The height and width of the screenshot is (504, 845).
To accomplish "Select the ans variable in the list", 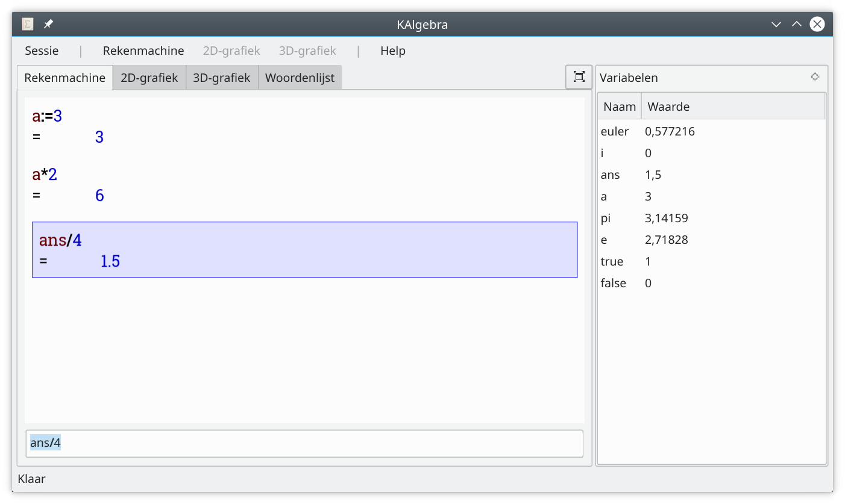I will (x=711, y=175).
